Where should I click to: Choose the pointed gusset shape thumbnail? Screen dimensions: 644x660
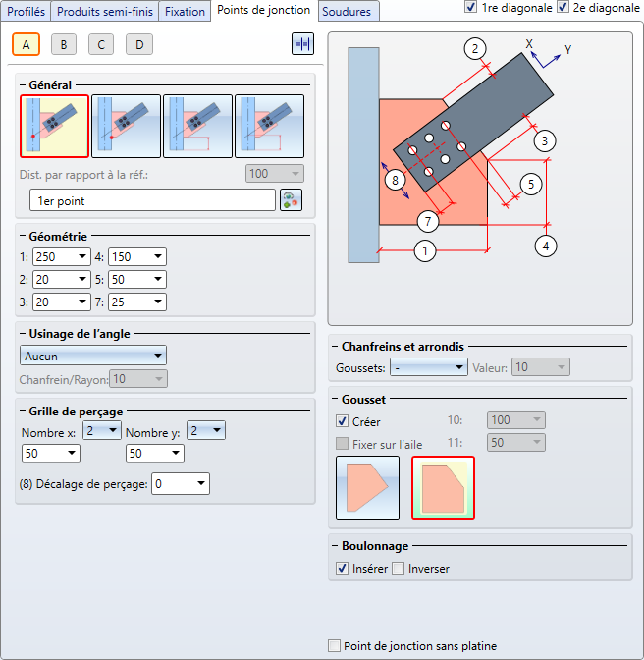(x=367, y=488)
